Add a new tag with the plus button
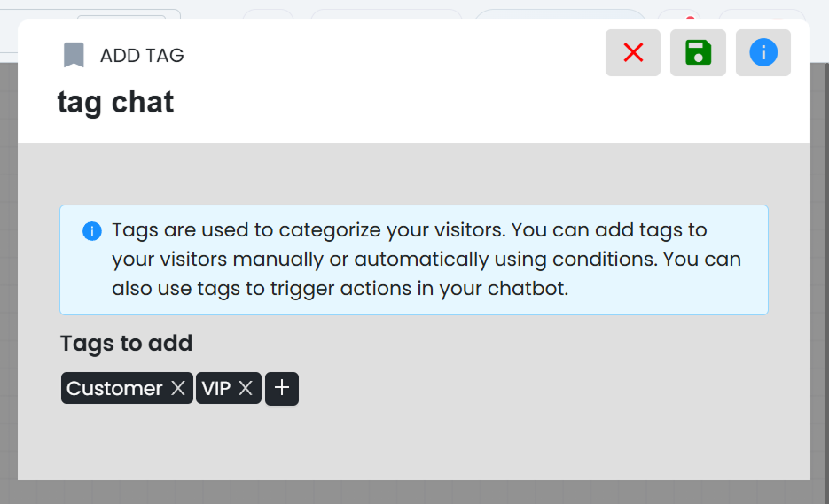Screen dimensions: 829x504 click(x=282, y=388)
